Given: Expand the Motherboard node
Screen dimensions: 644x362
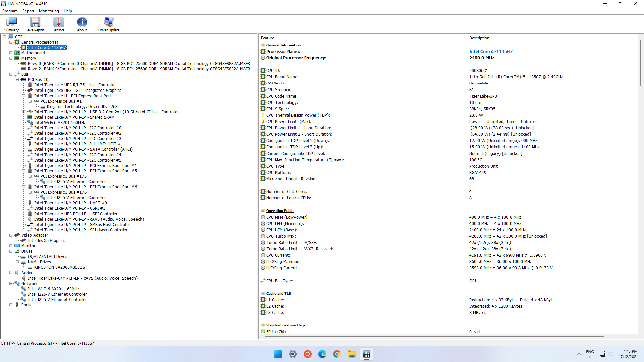Looking at the screenshot, I should coord(11,53).
